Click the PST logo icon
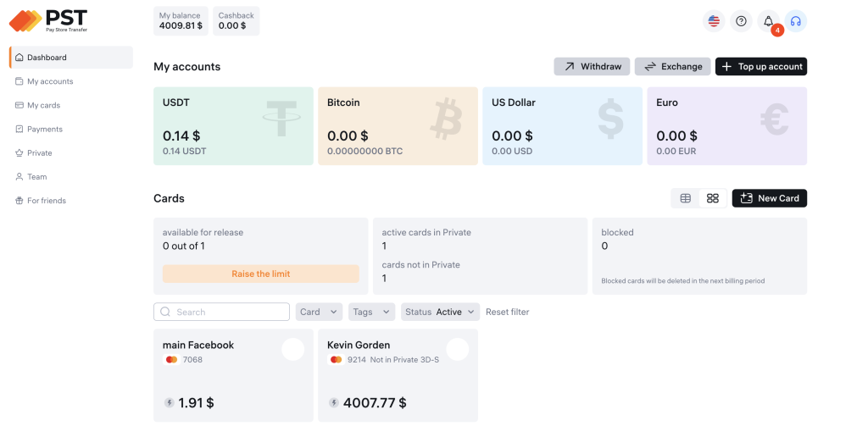This screenshot has height=426, width=868. pyautogui.click(x=25, y=20)
